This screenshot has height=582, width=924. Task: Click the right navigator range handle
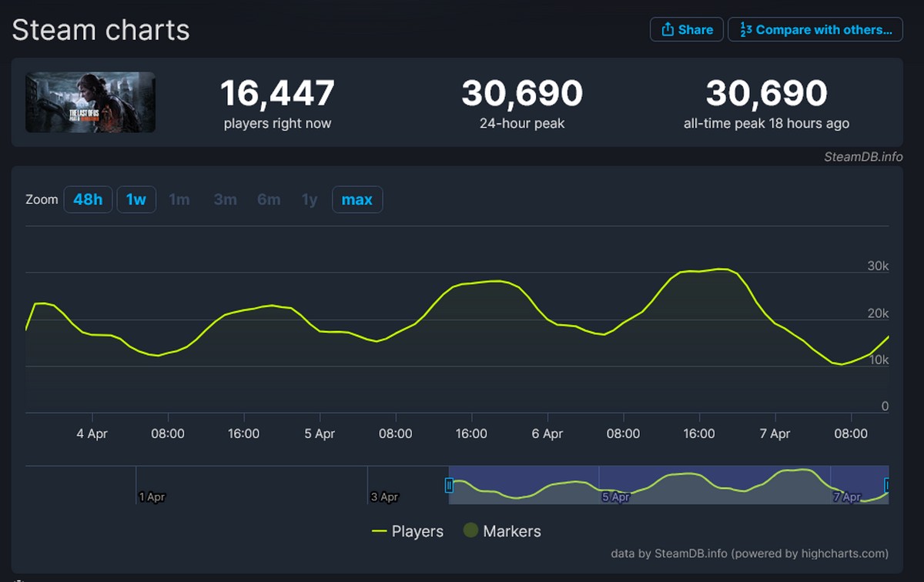[888, 485]
